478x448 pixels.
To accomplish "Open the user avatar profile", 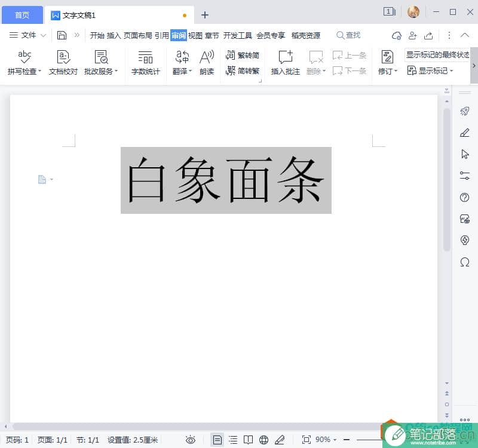I will coord(413,12).
